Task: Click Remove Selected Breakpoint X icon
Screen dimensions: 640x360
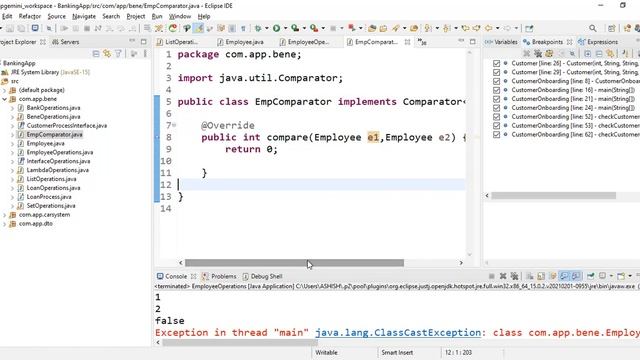Action: 527,53
